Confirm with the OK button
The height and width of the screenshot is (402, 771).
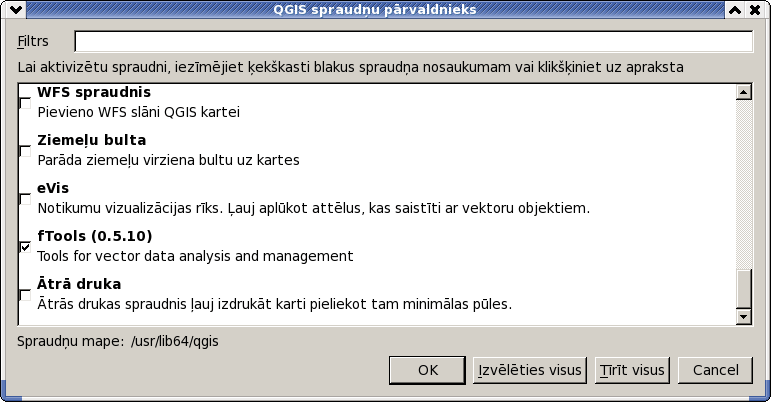(x=427, y=370)
